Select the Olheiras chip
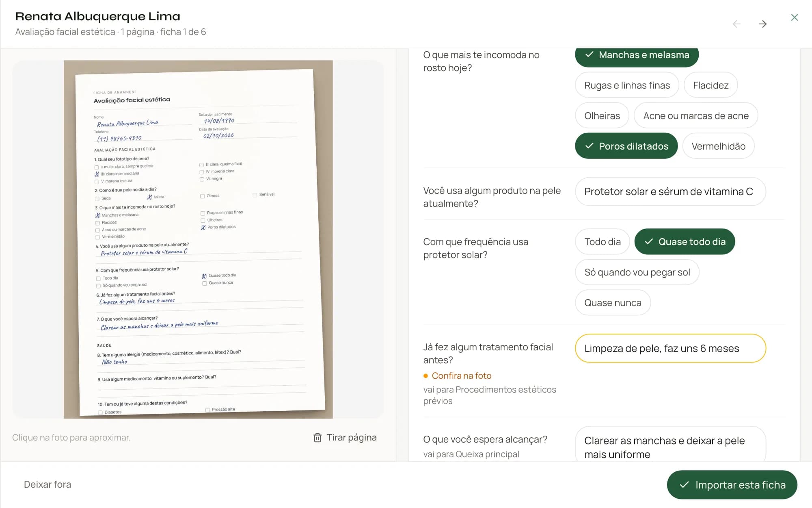Viewport: 812px width, 508px height. click(602, 116)
